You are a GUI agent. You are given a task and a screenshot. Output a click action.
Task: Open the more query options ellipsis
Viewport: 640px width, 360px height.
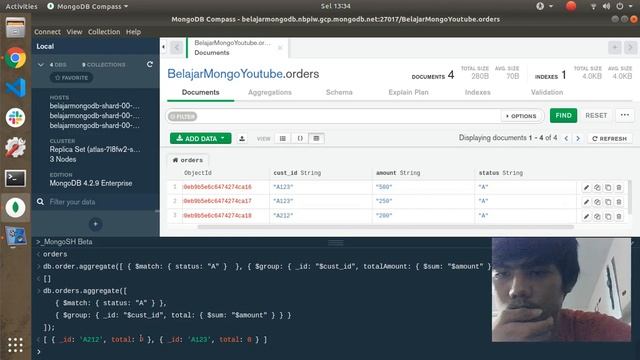[x=625, y=115]
